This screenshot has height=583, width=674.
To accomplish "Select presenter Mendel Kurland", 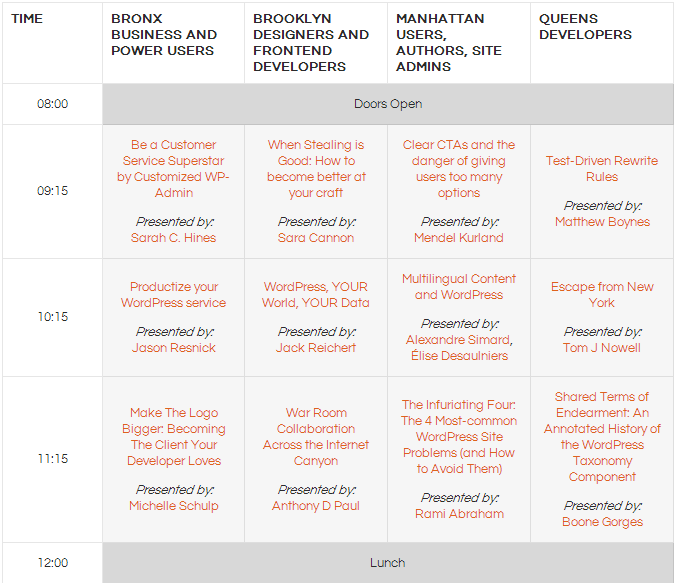I will pos(459,238).
